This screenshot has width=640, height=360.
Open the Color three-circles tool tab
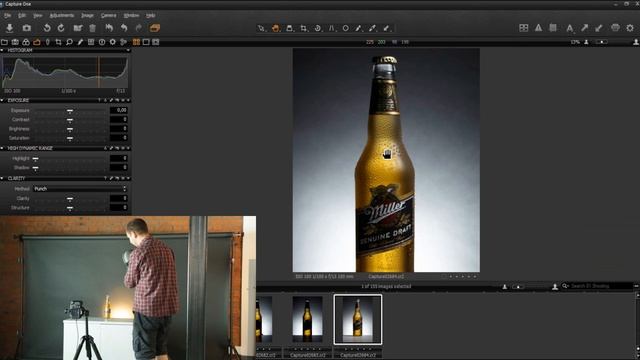click(26, 42)
